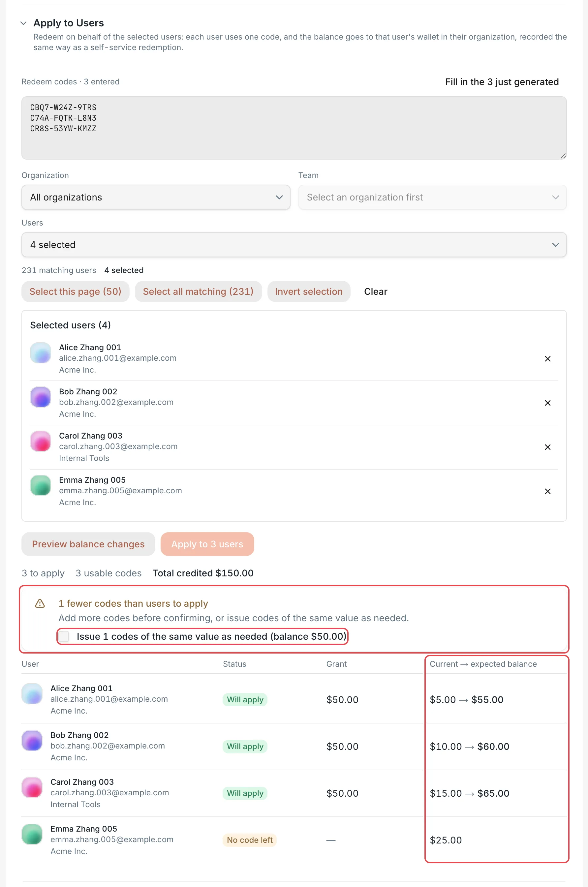Click 'Total credited $150.00' text
Screen dimensions: 588x887
click(203, 573)
